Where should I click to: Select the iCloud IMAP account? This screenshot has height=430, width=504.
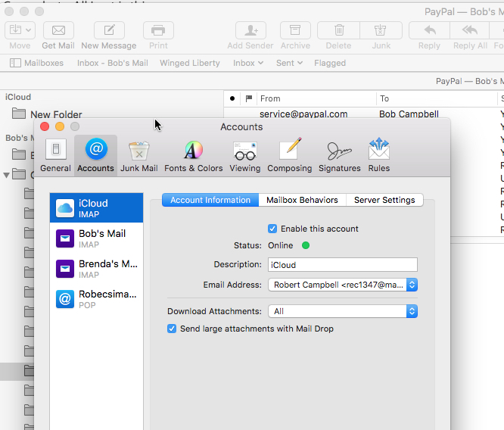[x=96, y=207]
